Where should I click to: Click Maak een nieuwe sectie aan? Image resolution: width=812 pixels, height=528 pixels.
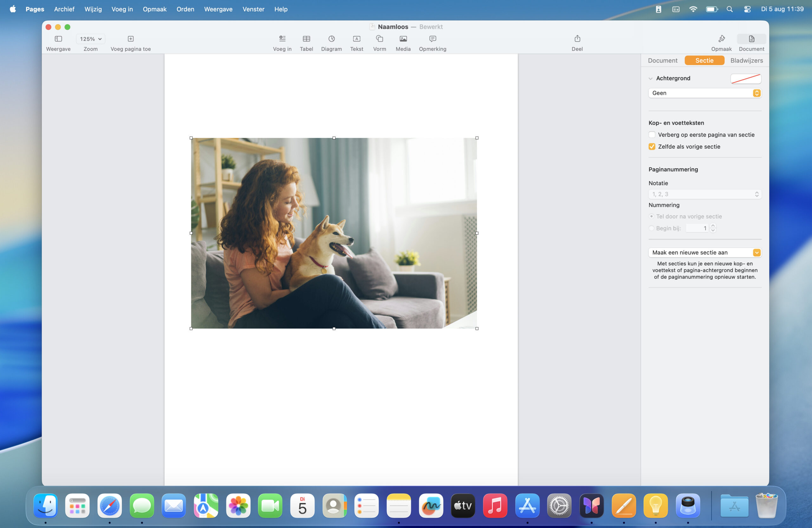[704, 252]
